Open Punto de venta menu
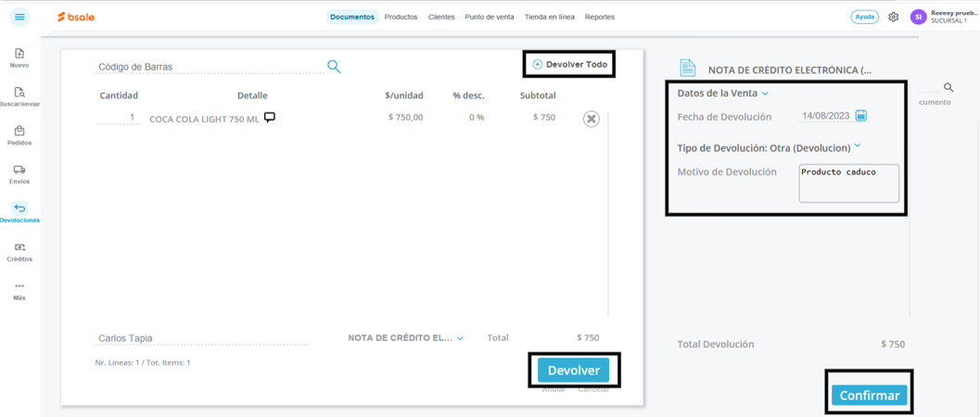The width and height of the screenshot is (980, 417). coord(490,17)
